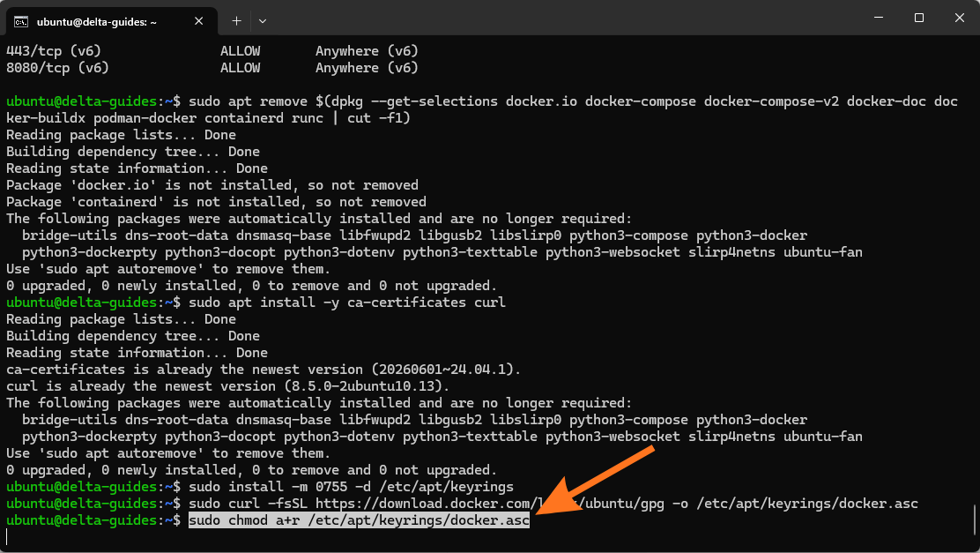Click the 'sudo install -m 0755 -d /etc/apt/keyrings' command
The width and height of the screenshot is (980, 553).
tap(351, 487)
